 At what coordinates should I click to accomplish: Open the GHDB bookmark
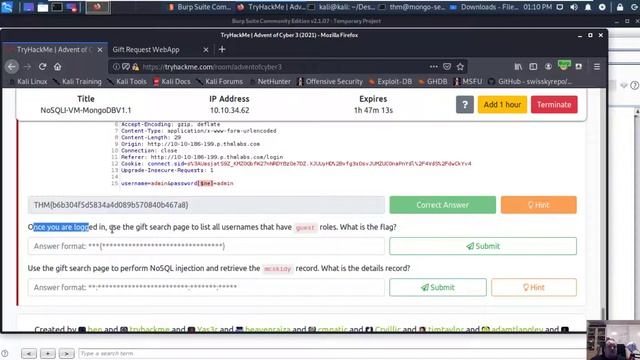pos(433,82)
